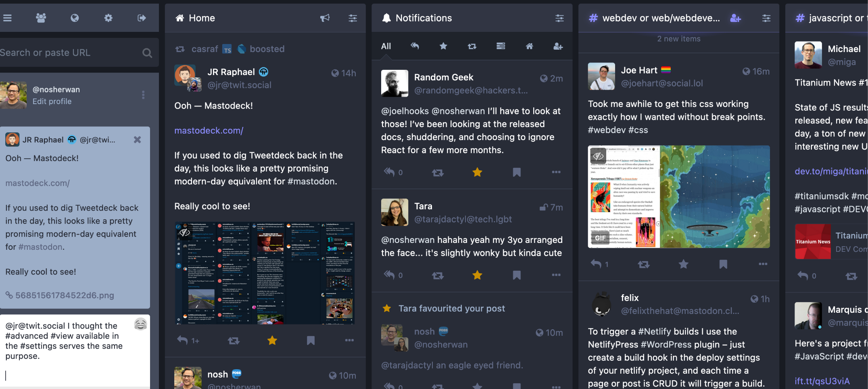Bookmark Random Geek's post

point(517,172)
